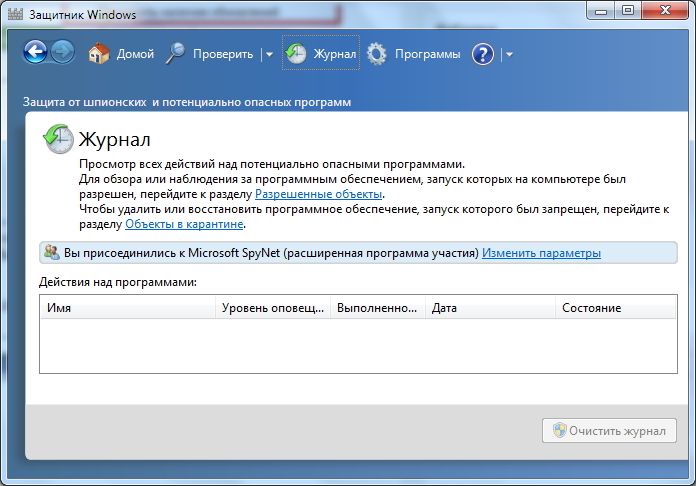Click the gear icon for Программы

point(377,54)
